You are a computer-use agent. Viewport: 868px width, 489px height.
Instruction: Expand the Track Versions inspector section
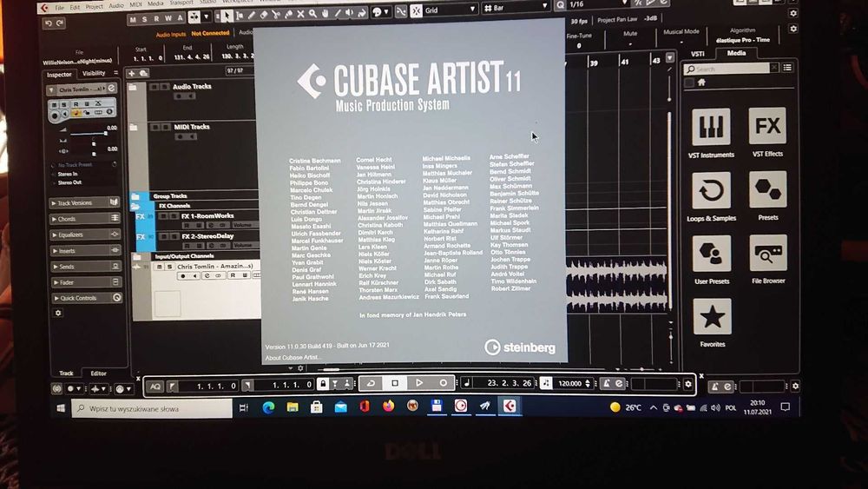point(85,202)
